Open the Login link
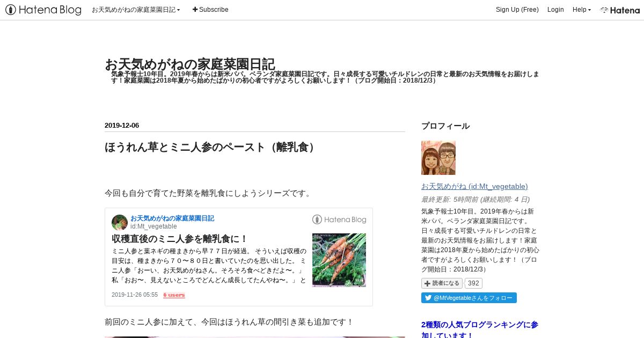 (x=555, y=10)
